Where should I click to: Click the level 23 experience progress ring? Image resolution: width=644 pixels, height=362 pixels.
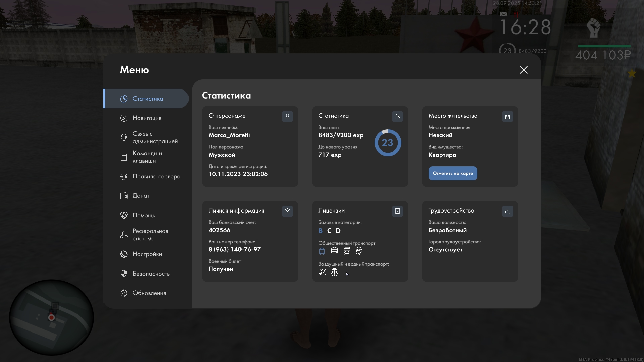pos(387,143)
